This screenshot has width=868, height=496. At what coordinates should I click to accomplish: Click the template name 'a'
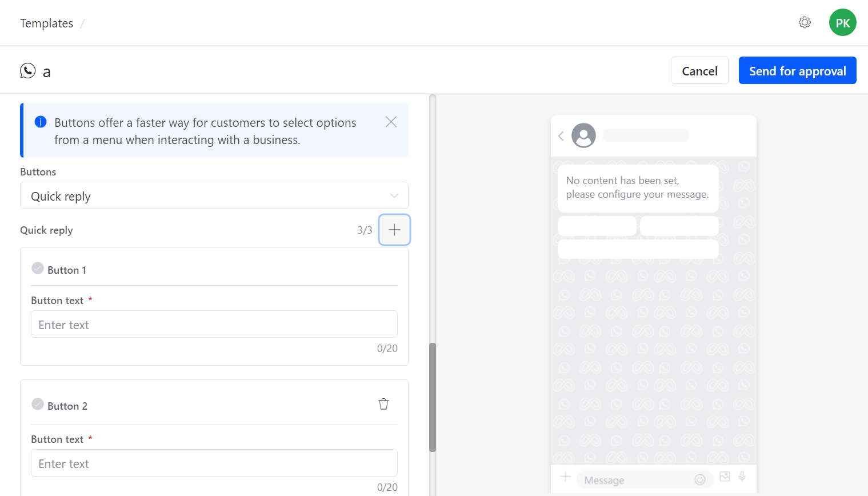click(47, 71)
